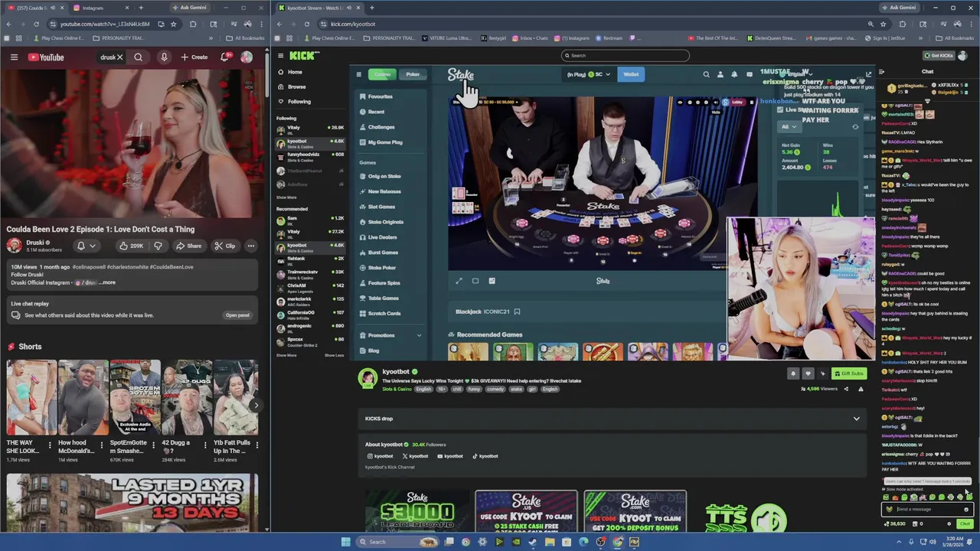
Task: Click the YouTube search magnifier button
Action: (x=138, y=57)
